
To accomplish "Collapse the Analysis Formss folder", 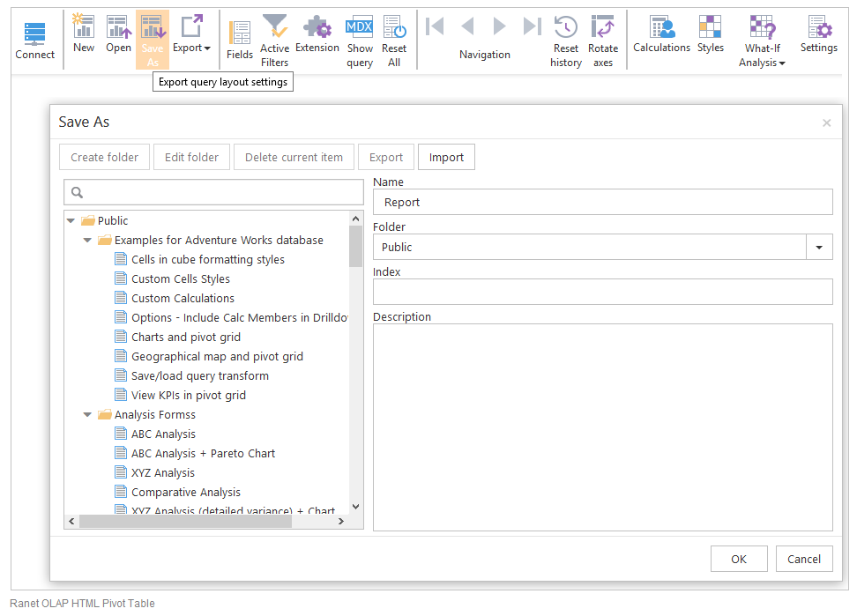I will click(x=87, y=415).
